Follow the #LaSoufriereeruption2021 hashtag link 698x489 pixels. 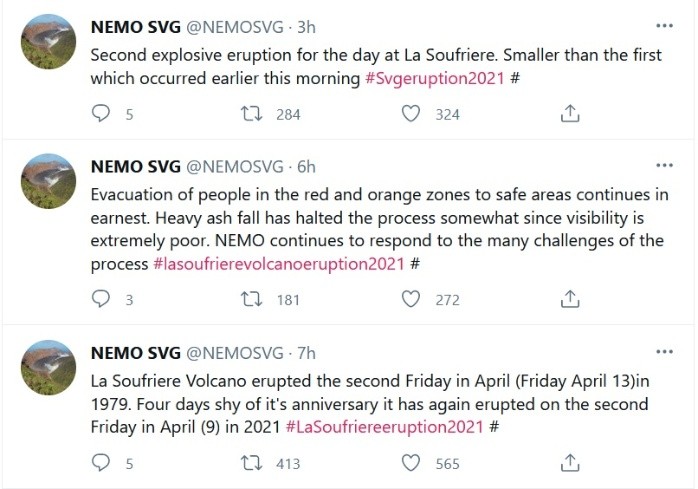pyautogui.click(x=384, y=428)
